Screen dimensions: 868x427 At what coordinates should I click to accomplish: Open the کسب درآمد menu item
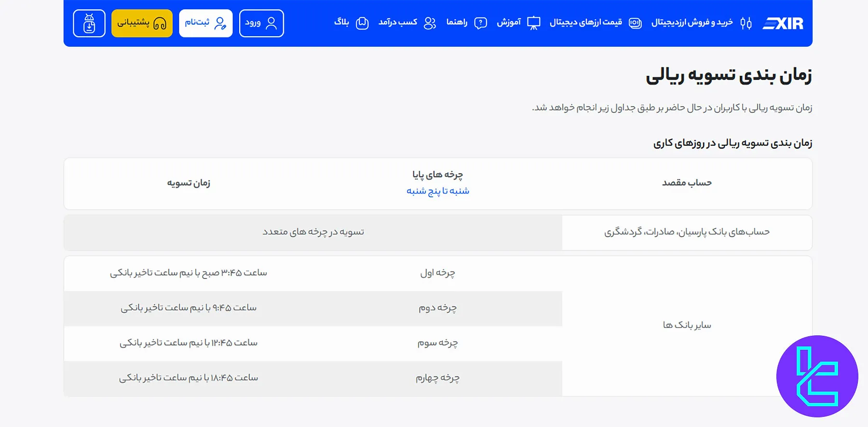tap(398, 23)
